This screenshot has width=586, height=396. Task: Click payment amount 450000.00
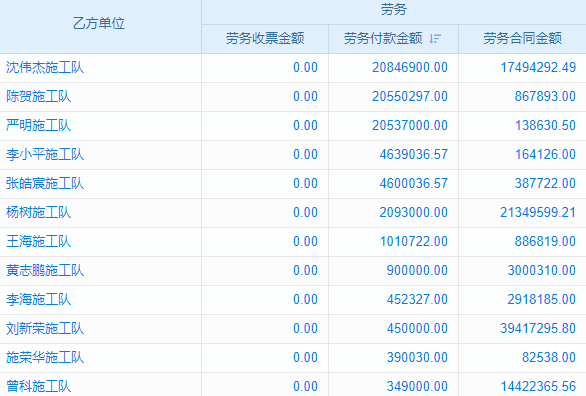pyautogui.click(x=417, y=329)
